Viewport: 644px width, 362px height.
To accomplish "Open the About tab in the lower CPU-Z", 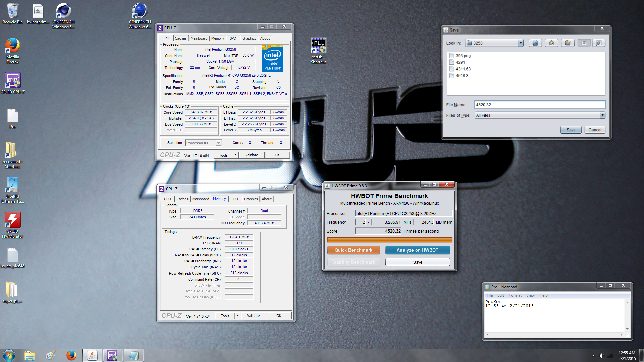I will (267, 199).
